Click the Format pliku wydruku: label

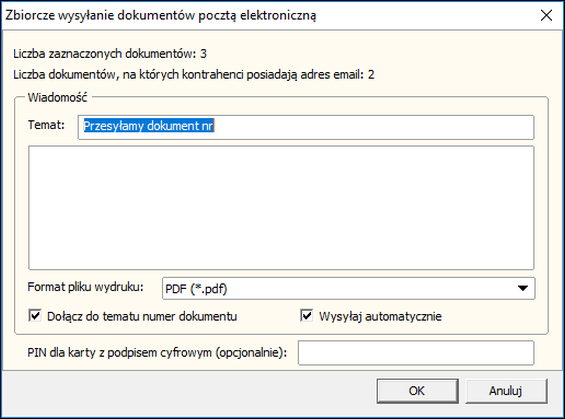coord(85,287)
